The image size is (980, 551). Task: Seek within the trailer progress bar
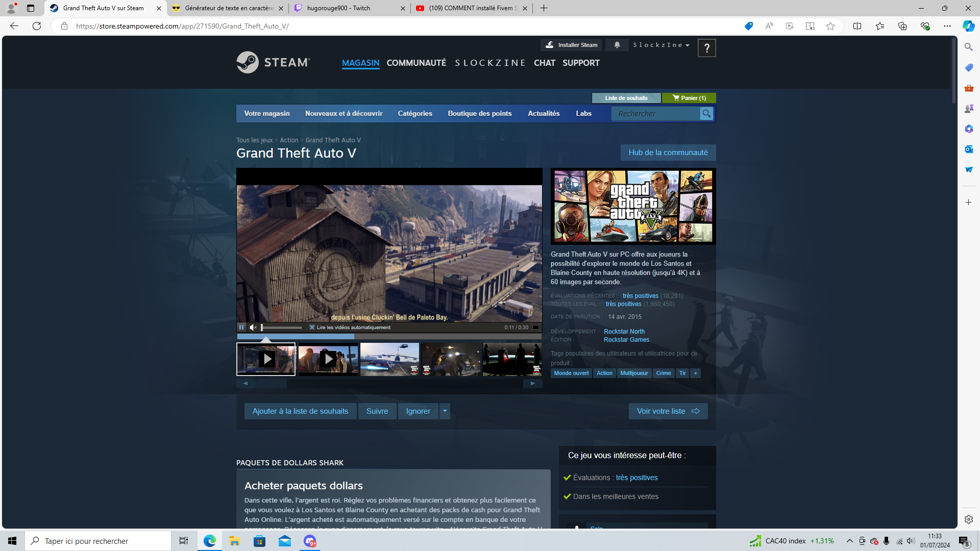tap(389, 337)
